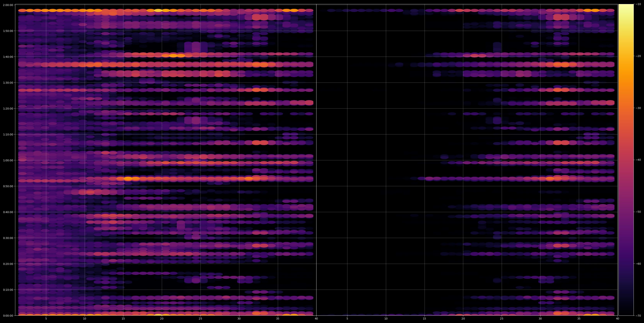Click x-axis label 40 beside the colorbar
644x323 pixels.
point(618,319)
